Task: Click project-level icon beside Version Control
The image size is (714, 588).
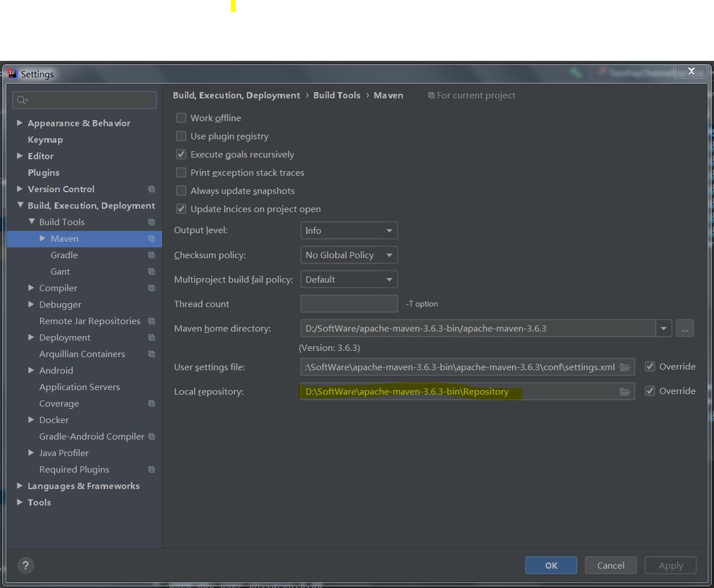Action: 151,189
